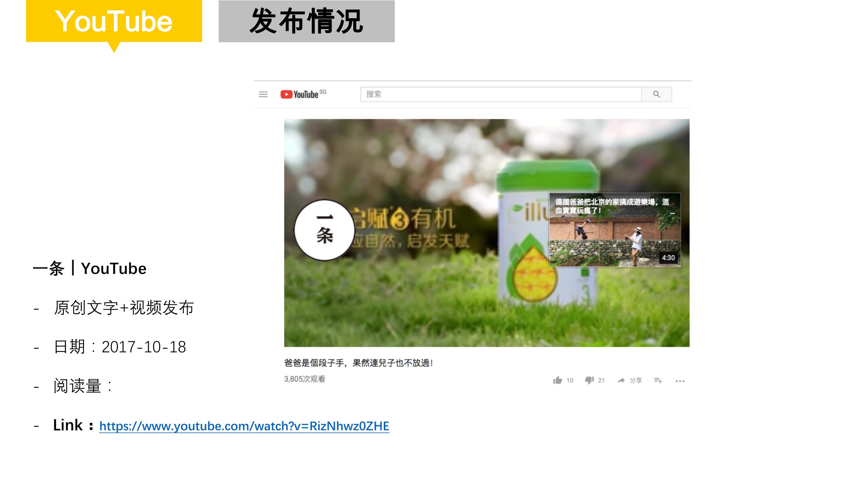Click the 一条丨YouTube heading
The height and width of the screenshot is (488, 868).
(x=90, y=268)
